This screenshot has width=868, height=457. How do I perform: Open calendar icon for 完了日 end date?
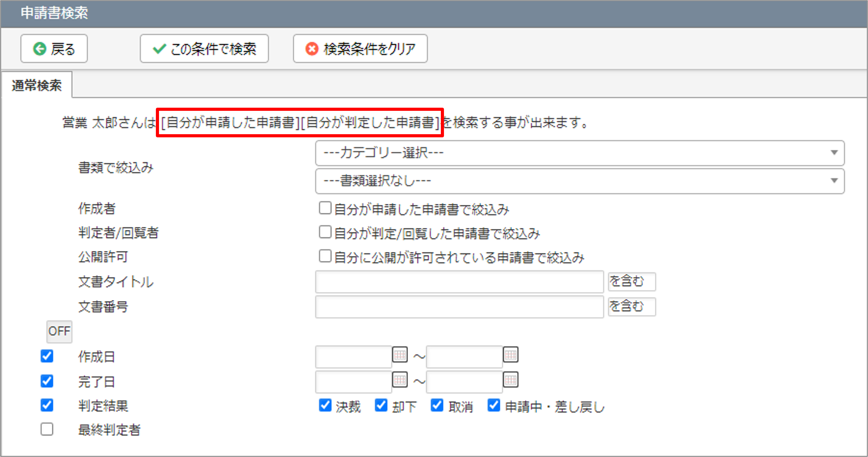click(511, 380)
